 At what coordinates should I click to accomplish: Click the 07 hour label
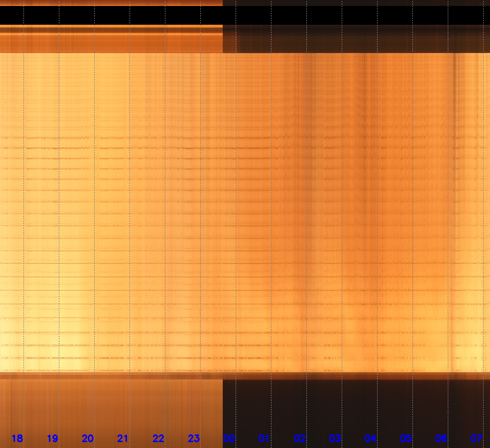(476, 439)
